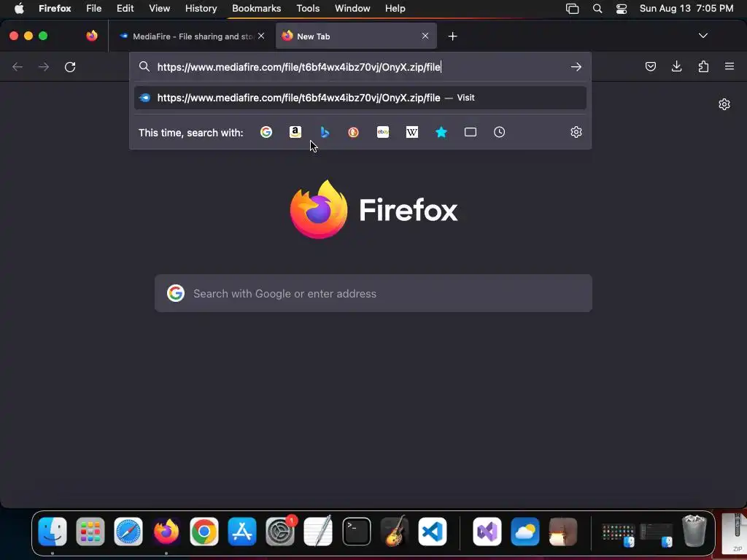Click the Search with Google or enter address box

click(373, 293)
